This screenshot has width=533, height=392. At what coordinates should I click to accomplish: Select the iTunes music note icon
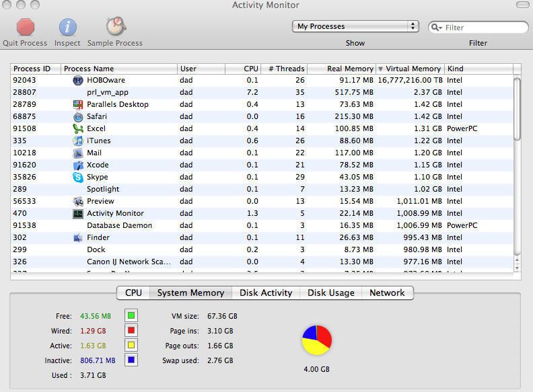[78, 141]
